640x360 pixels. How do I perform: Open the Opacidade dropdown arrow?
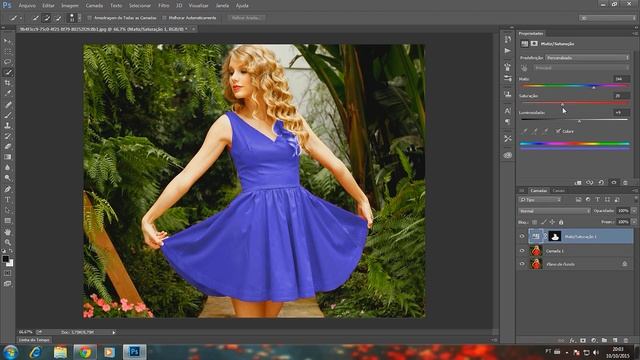tap(634, 211)
